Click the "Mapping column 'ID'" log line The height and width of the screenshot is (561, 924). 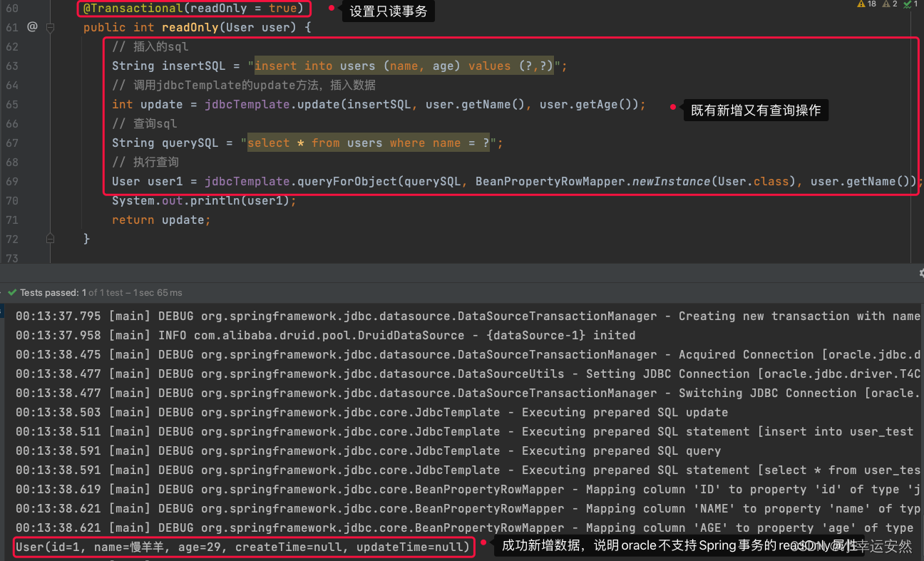(468, 489)
